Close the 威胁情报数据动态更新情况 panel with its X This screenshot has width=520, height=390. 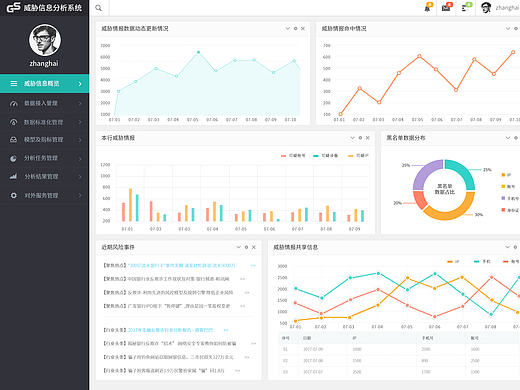(x=303, y=29)
